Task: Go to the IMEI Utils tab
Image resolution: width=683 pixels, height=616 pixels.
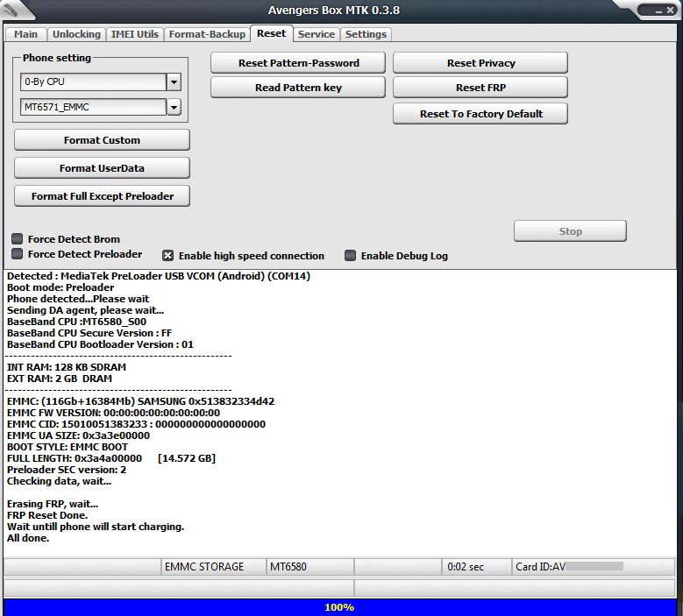Action: coord(135,34)
